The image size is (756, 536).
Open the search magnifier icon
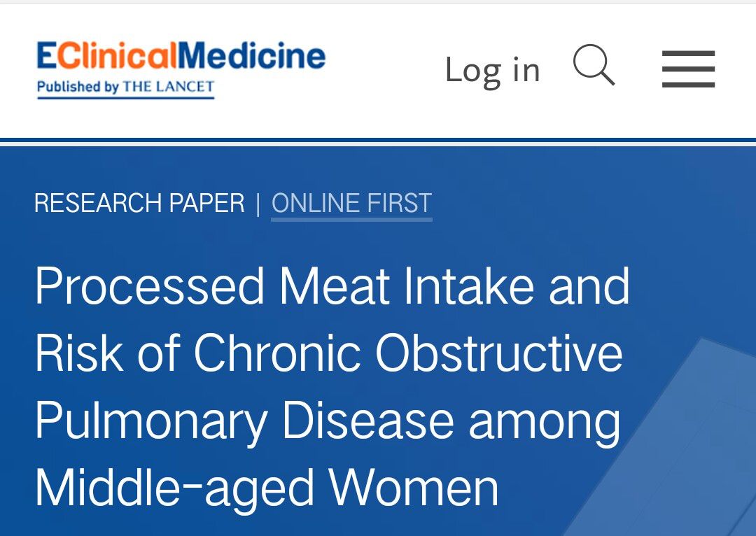pyautogui.click(x=594, y=65)
